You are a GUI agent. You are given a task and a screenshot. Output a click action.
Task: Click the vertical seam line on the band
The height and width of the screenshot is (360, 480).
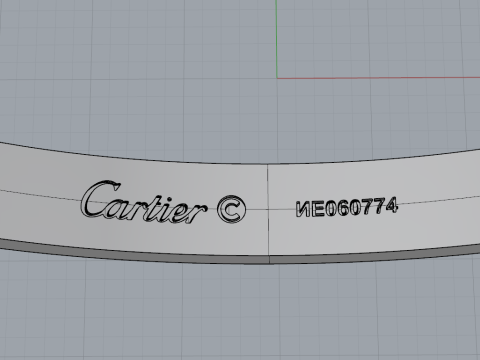(268, 210)
